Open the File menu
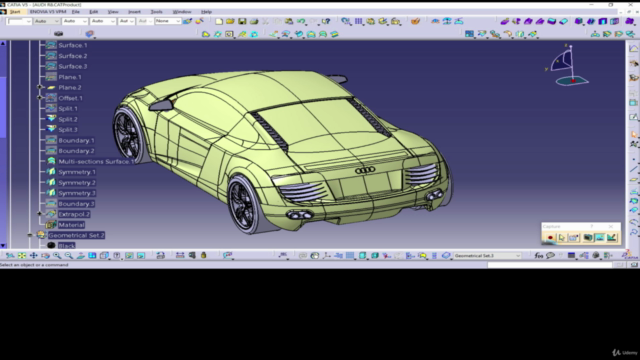The image size is (640, 360). [76, 12]
